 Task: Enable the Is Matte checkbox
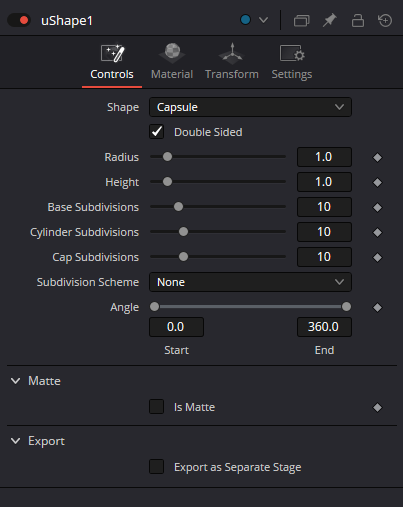pos(157,407)
